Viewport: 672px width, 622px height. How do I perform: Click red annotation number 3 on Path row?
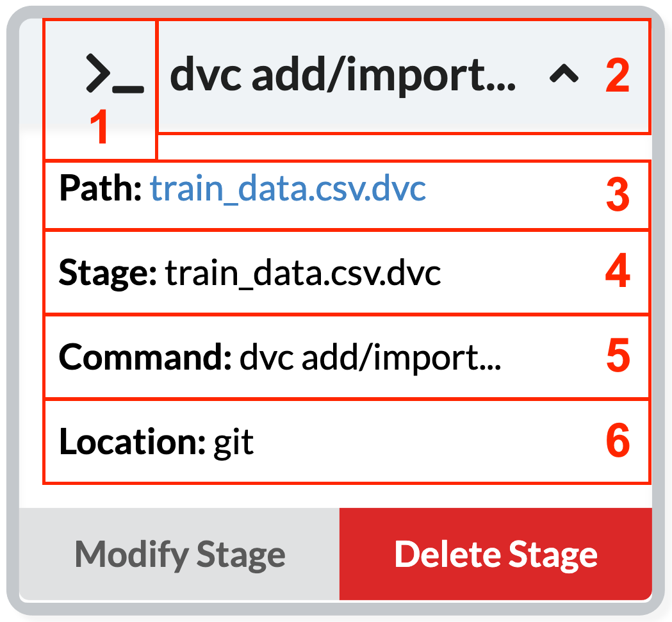click(x=618, y=195)
